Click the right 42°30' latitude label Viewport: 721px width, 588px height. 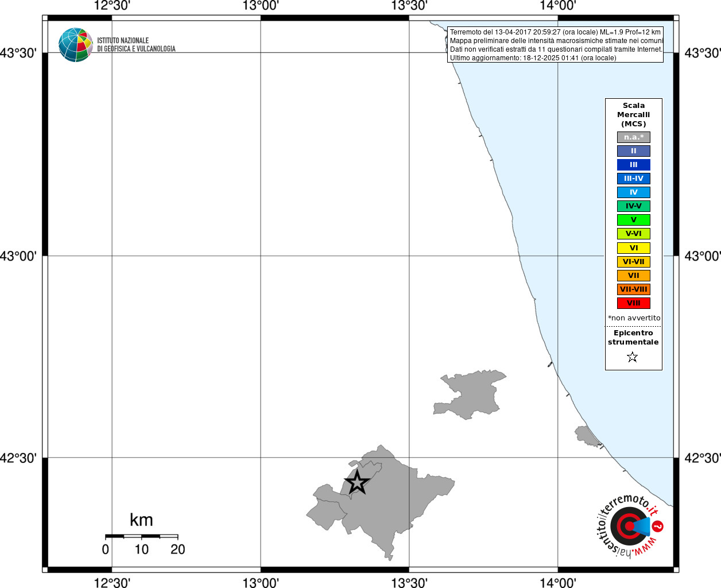703,458
